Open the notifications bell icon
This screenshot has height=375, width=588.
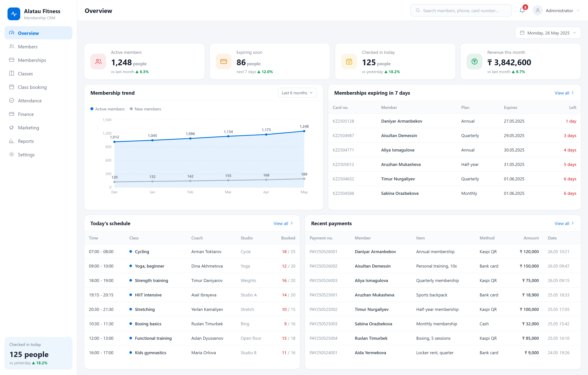point(522,10)
